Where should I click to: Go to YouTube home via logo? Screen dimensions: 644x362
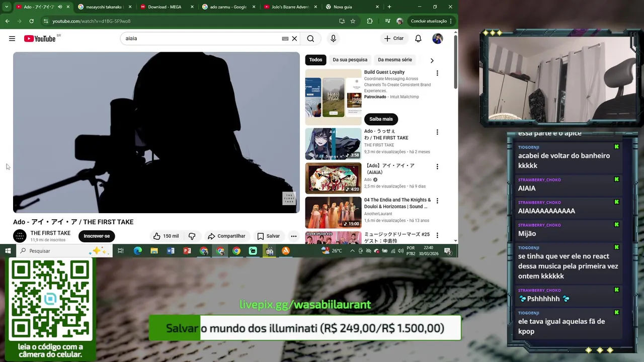coord(40,39)
